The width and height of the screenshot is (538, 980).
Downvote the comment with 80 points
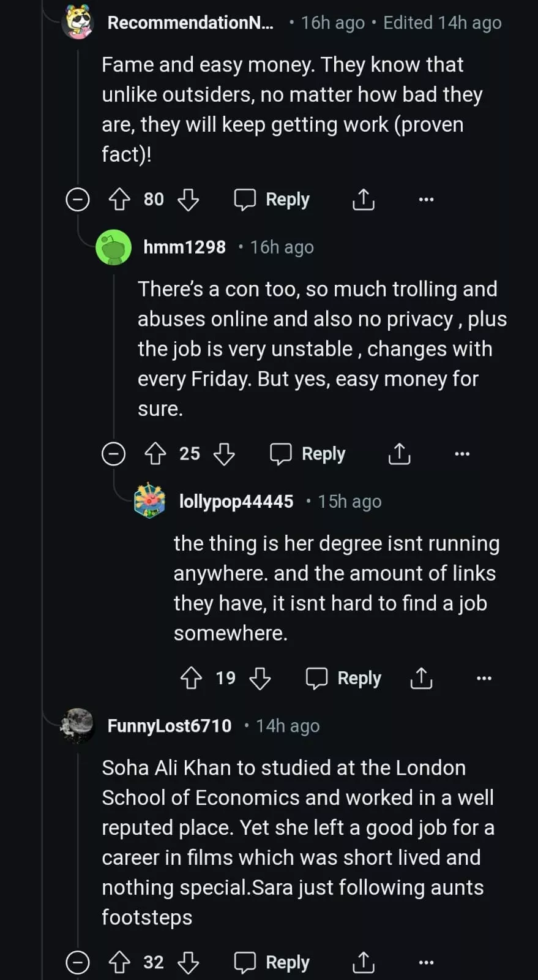(x=188, y=199)
